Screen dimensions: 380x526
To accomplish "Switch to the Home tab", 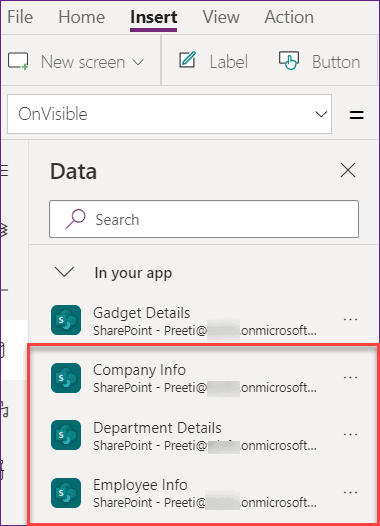I will (82, 17).
